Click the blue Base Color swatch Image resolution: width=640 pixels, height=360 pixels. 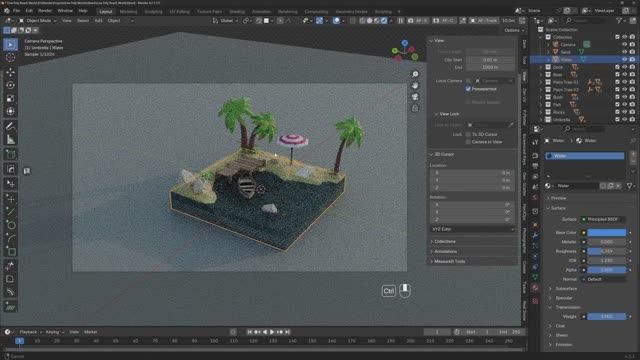coord(607,233)
